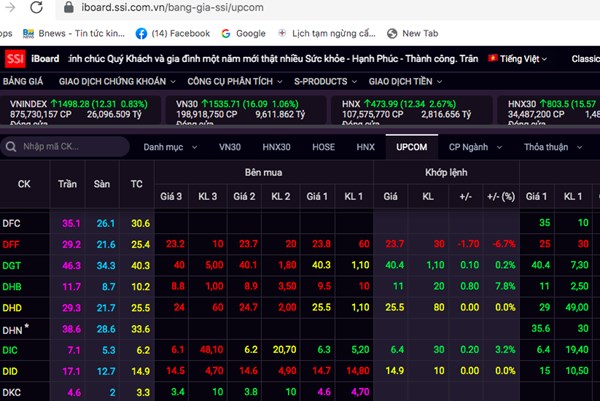Click the SSI logo icon
The height and width of the screenshot is (401, 600).
coord(14,58)
